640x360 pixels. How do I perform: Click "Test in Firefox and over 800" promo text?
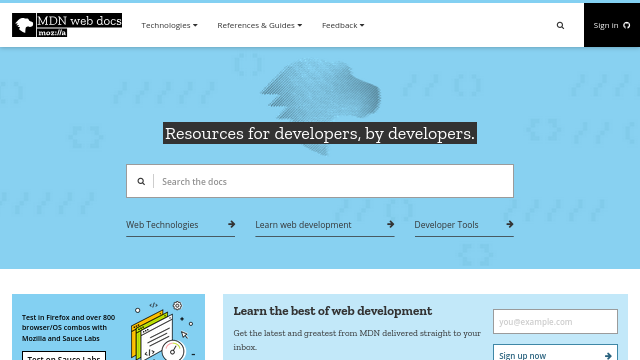(x=69, y=317)
